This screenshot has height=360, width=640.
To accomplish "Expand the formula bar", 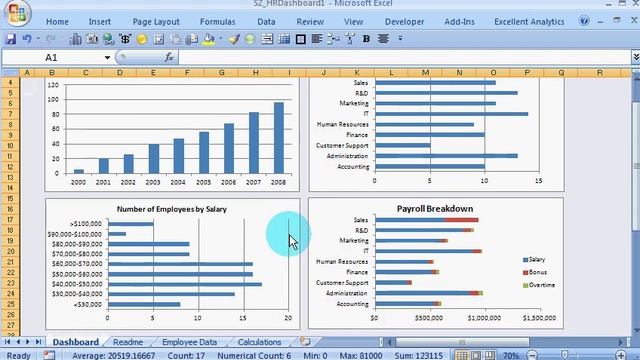I will tap(636, 58).
